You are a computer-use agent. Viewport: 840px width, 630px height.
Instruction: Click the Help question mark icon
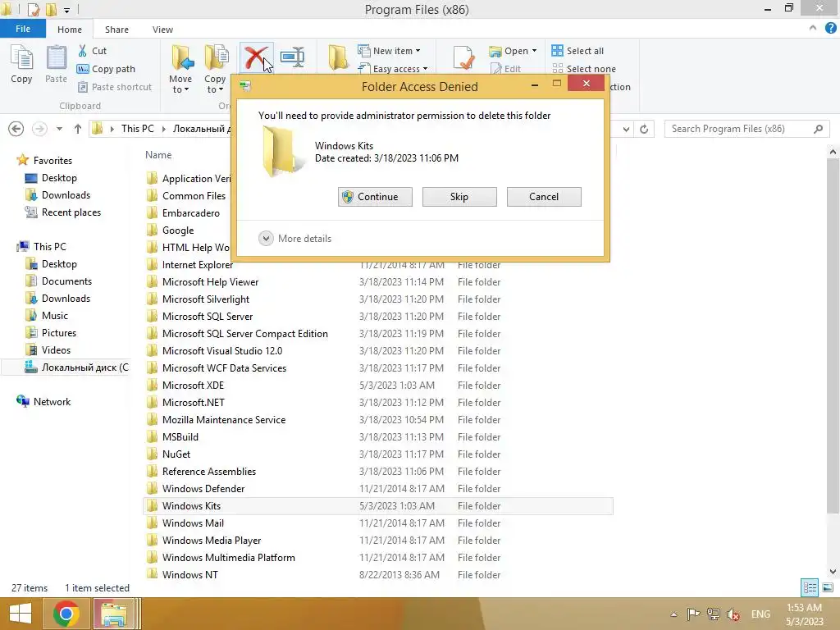[831, 29]
